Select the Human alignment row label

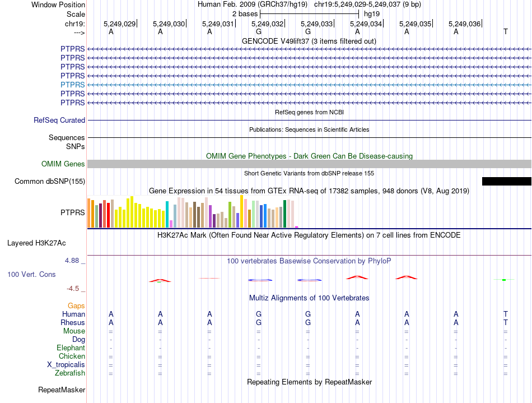pyautogui.click(x=73, y=314)
